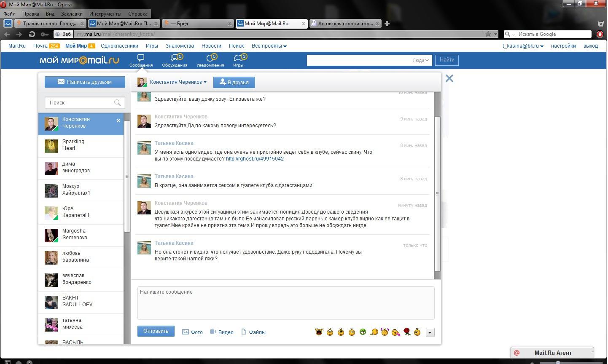Open the Новости link

pos(211,46)
